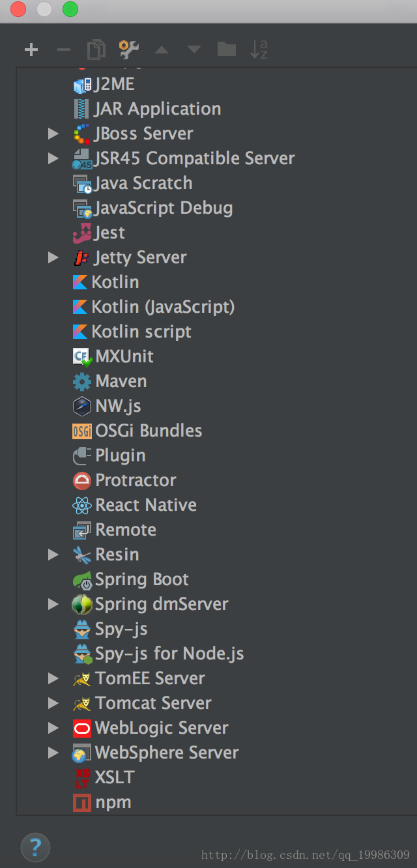
Task: Expand the JBoss Server node
Action: pyautogui.click(x=53, y=134)
